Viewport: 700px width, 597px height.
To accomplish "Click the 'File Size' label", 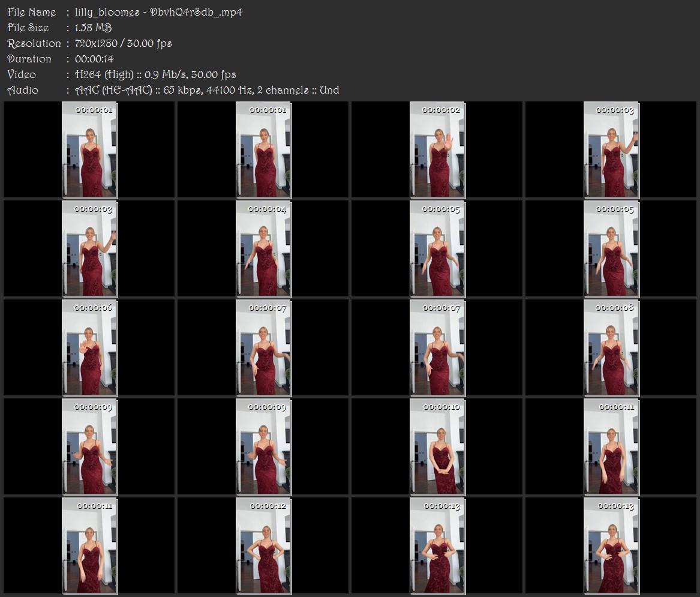I will pyautogui.click(x=28, y=28).
